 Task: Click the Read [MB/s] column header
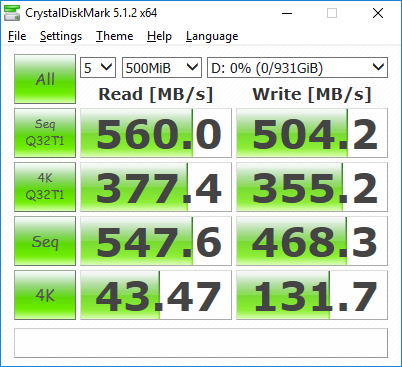(156, 94)
